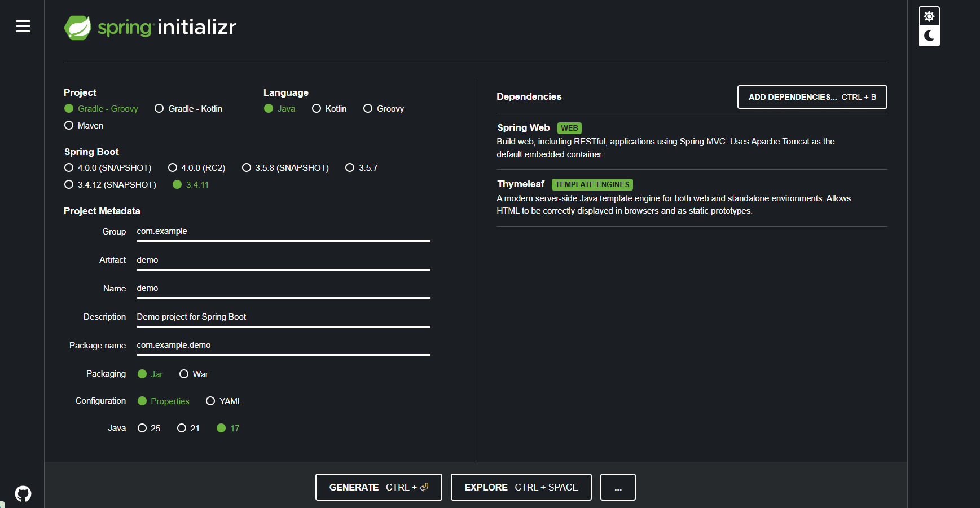This screenshot has height=508, width=980.
Task: Choose Kotlin language
Action: [329, 109]
